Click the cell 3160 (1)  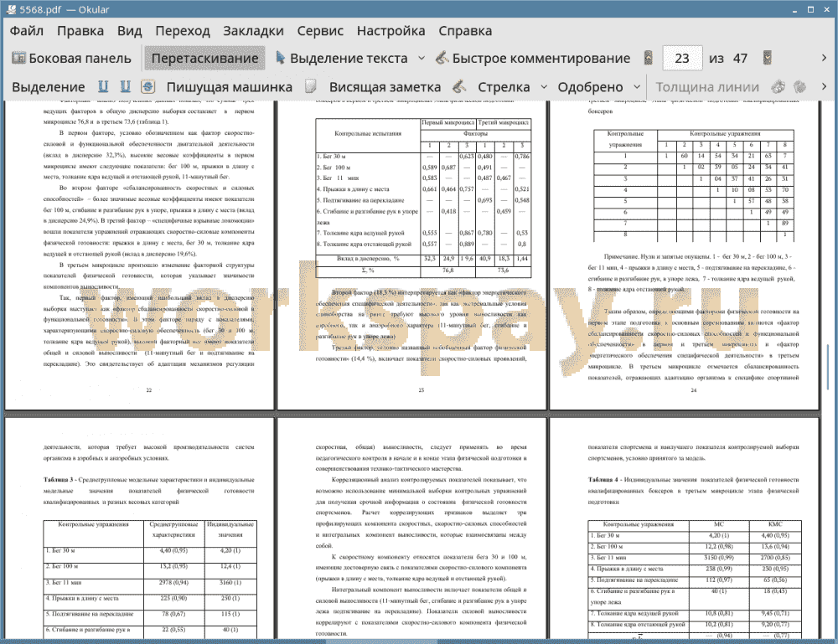point(230,582)
